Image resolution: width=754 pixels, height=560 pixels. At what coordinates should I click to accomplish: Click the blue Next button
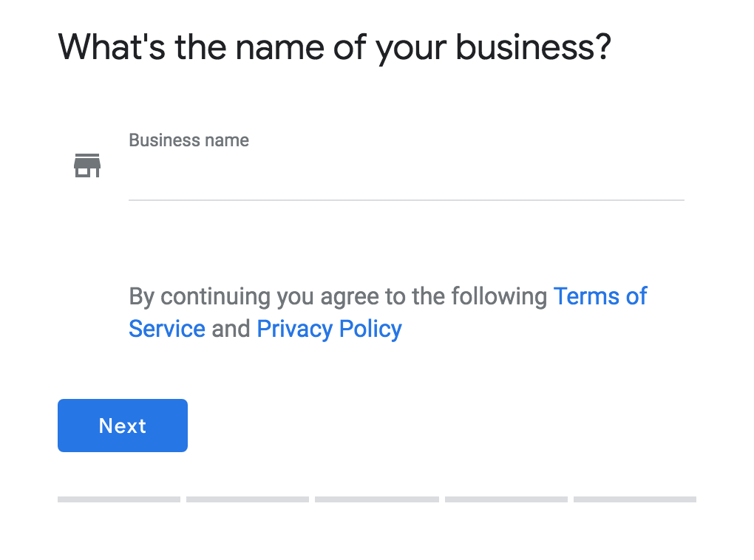[x=123, y=426]
